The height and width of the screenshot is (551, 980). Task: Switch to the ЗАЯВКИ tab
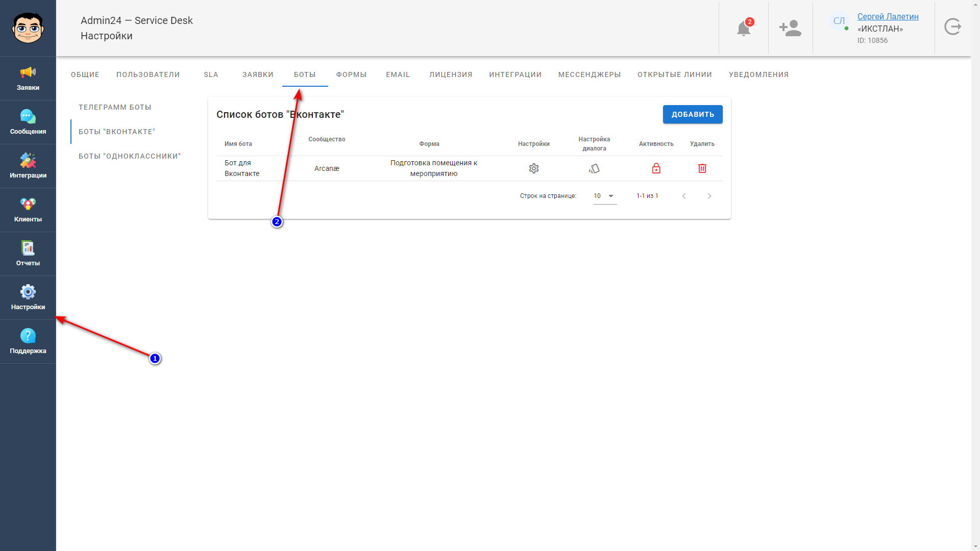point(258,74)
